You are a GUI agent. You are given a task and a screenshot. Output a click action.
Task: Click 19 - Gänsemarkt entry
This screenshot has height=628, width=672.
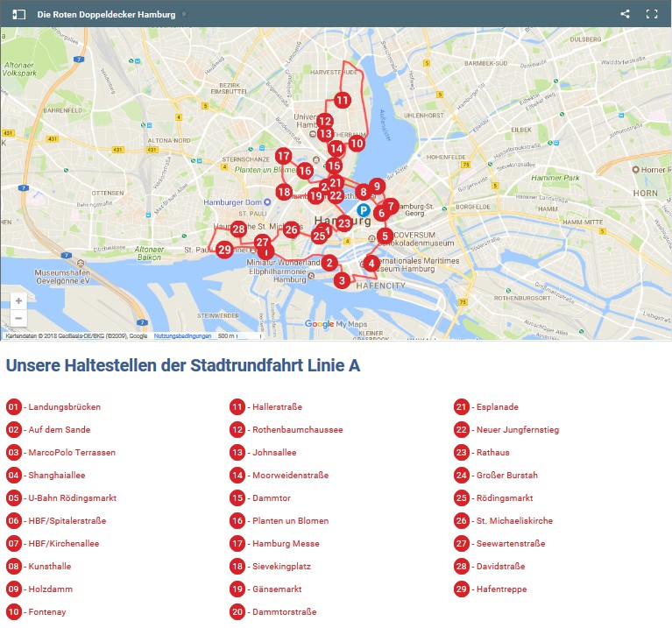click(x=265, y=589)
